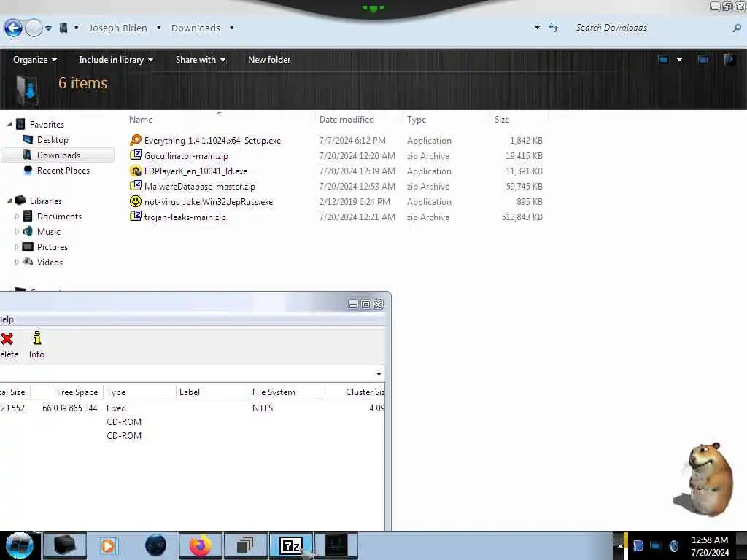The image size is (747, 560).
Task: Sort files by Name column
Action: pos(141,120)
